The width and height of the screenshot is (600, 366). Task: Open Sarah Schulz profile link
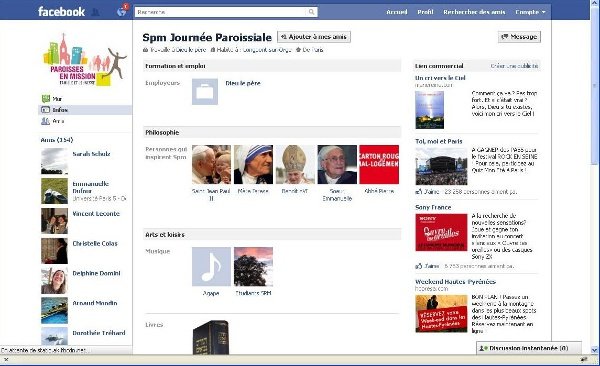click(91, 154)
